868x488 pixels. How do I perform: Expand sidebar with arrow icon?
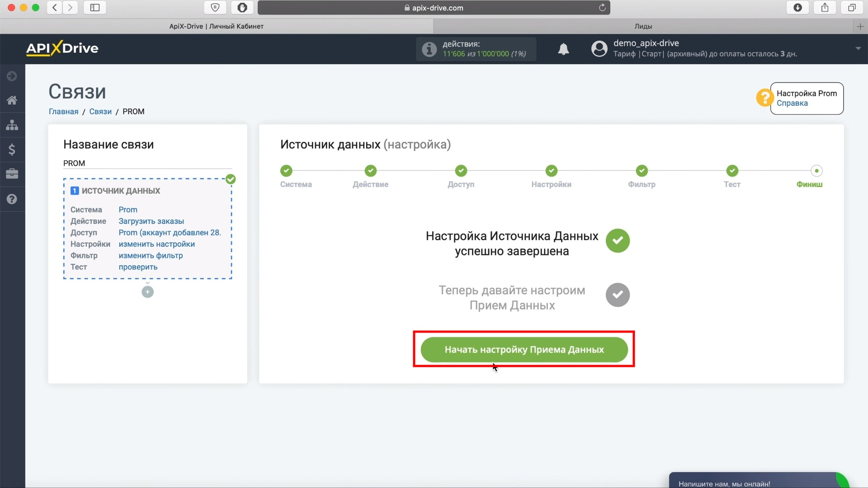[x=12, y=76]
